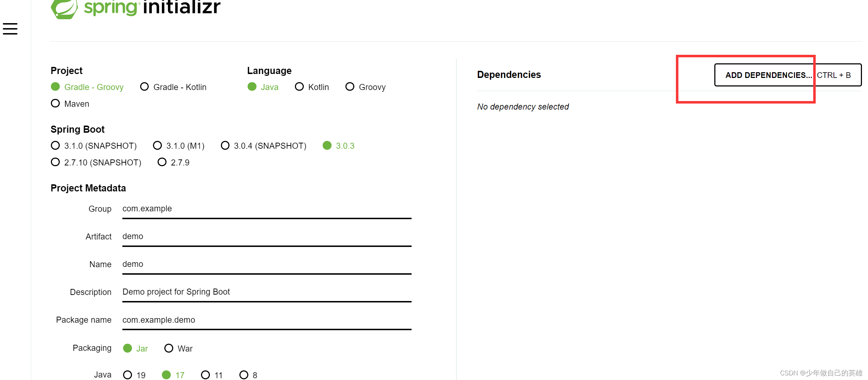Click the Packaging label
Viewport: 868px width, 380px height.
[92, 348]
